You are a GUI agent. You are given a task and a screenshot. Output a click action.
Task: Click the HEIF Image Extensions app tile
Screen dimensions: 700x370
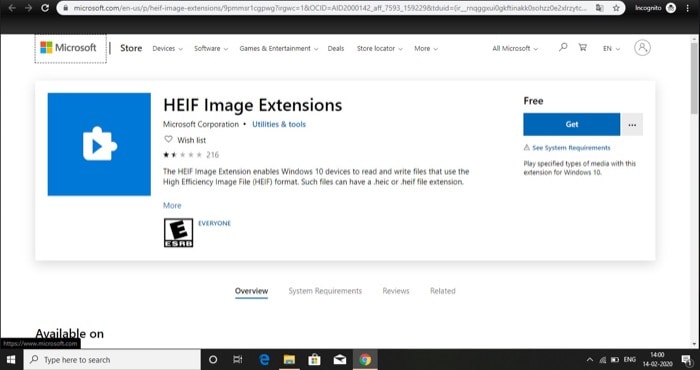click(x=99, y=144)
